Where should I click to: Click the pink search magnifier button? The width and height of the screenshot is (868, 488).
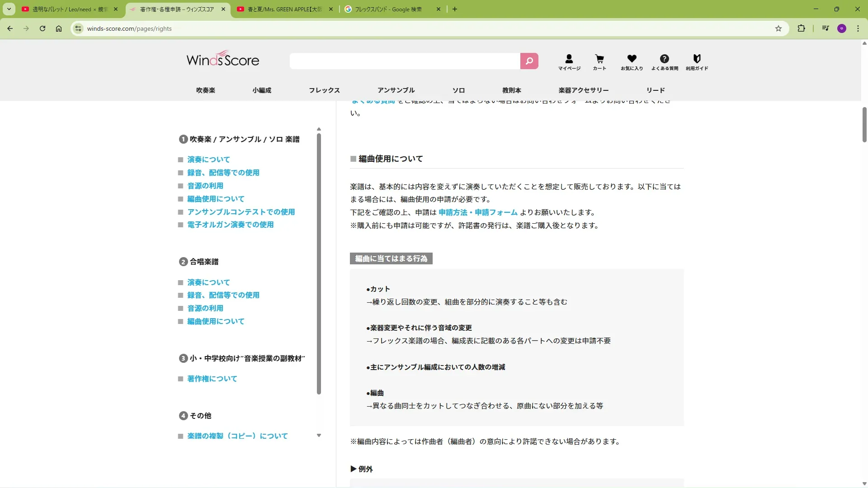click(x=529, y=61)
